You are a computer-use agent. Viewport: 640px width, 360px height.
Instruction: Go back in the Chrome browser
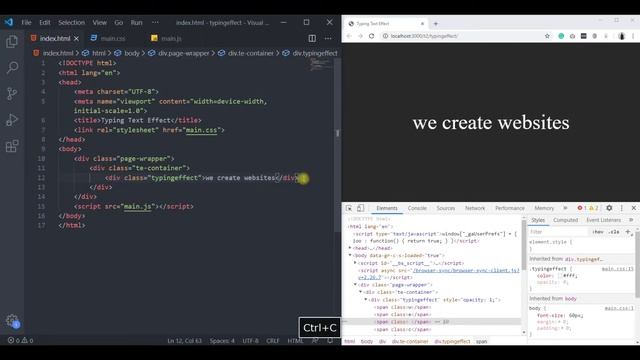point(349,36)
